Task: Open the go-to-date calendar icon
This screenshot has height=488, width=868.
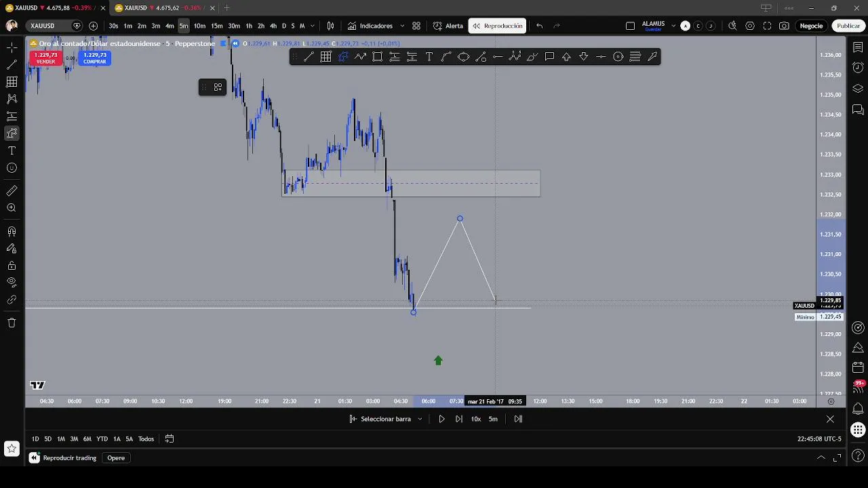Action: click(x=170, y=439)
